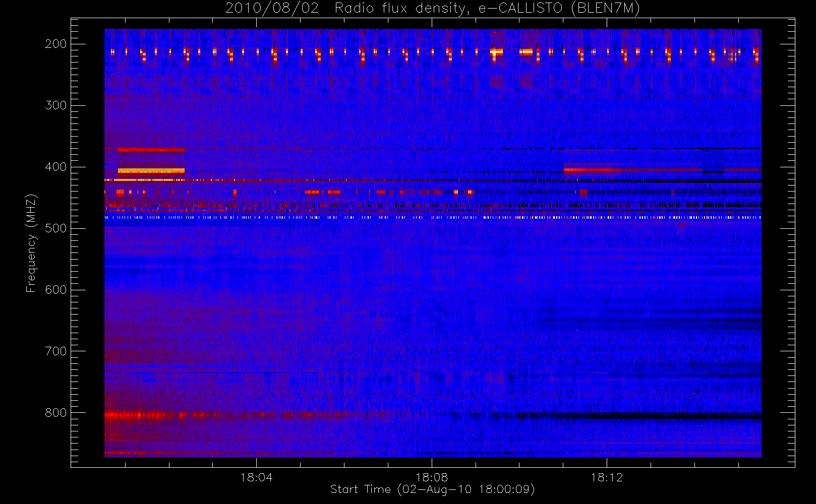Screen dimensions: 816x504
Task: Click the 600 frequency tick label
Action: [56, 290]
